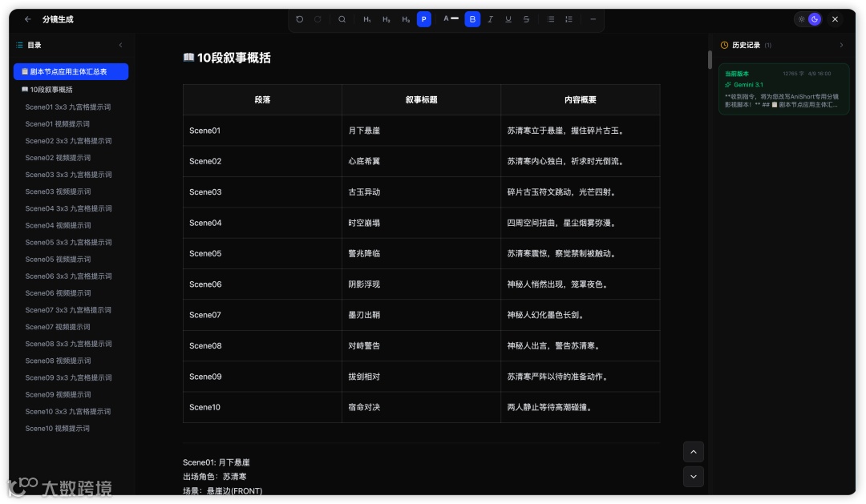
Task: Undo the last edit
Action: [x=299, y=19]
